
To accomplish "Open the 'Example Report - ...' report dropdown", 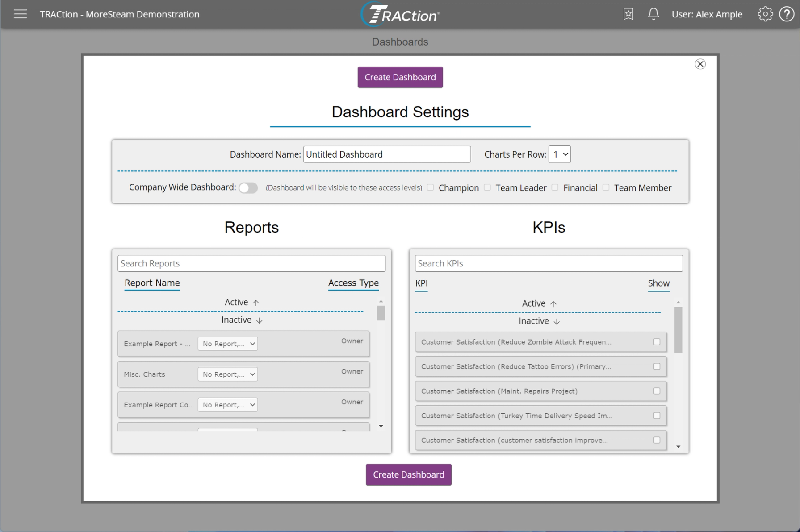I will point(228,344).
